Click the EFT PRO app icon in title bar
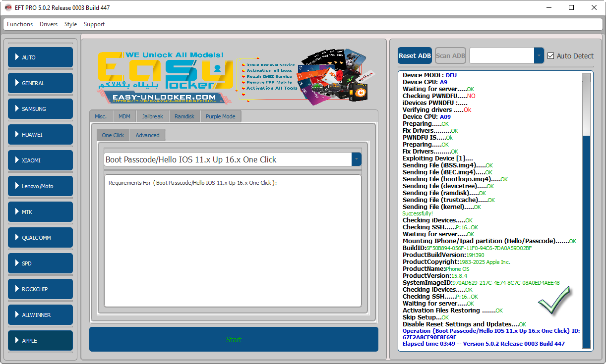The height and width of the screenshot is (364, 606). pos(8,8)
